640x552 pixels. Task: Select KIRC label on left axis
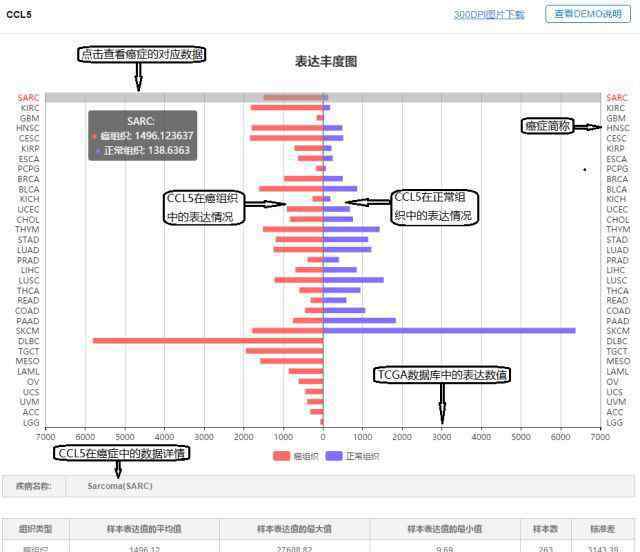[30, 108]
